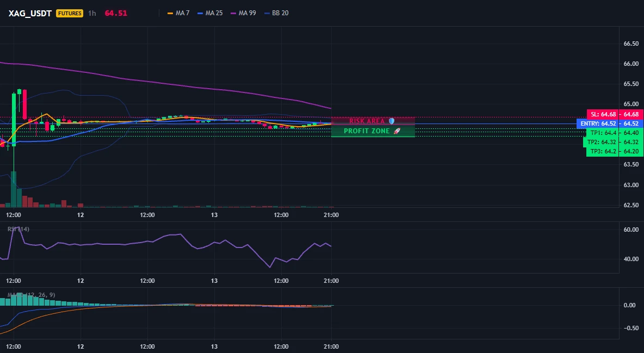Viewport: 644px width, 353px height.
Task: Click the 13 date on RSI pane time axis
Action: (214, 281)
